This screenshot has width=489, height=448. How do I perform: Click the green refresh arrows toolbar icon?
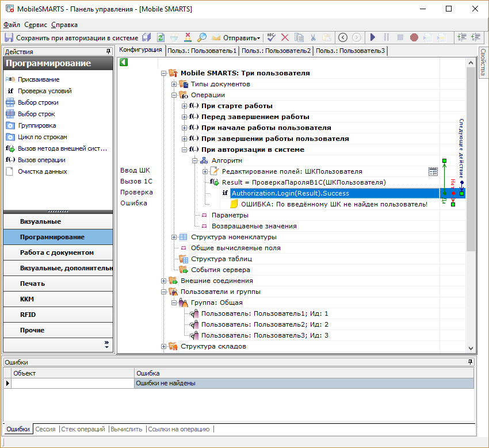coord(161,38)
